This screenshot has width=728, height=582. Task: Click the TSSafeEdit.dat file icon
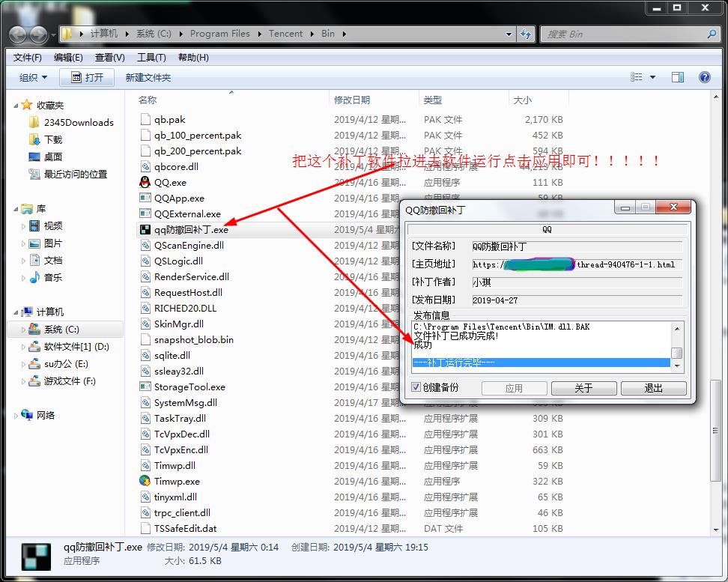pos(145,528)
